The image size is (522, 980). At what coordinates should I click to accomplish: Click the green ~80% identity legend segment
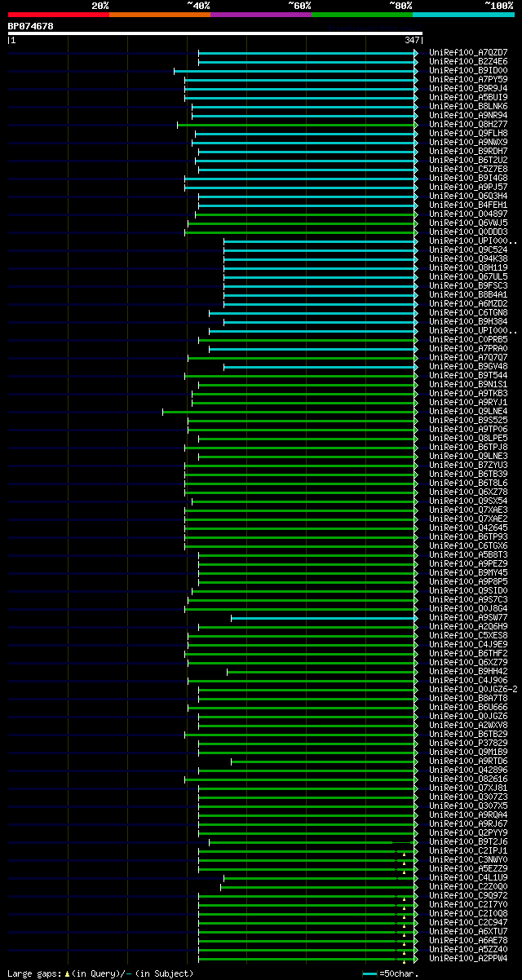click(362, 14)
